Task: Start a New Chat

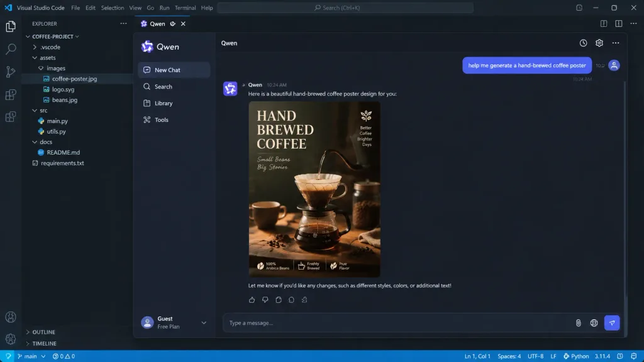Action: coord(174,70)
